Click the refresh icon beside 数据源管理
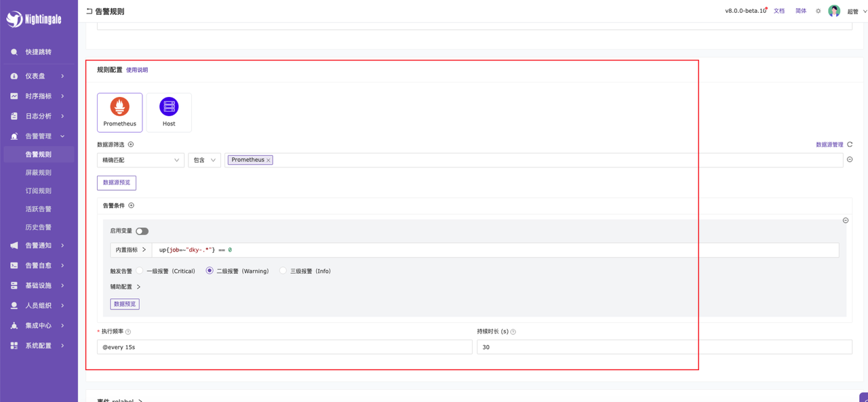868x402 pixels. 850,144
